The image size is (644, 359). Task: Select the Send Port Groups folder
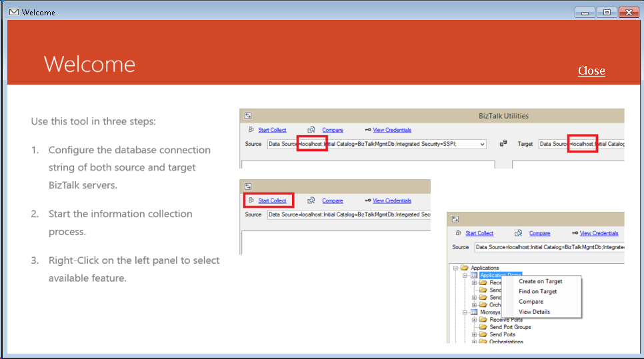(x=510, y=327)
